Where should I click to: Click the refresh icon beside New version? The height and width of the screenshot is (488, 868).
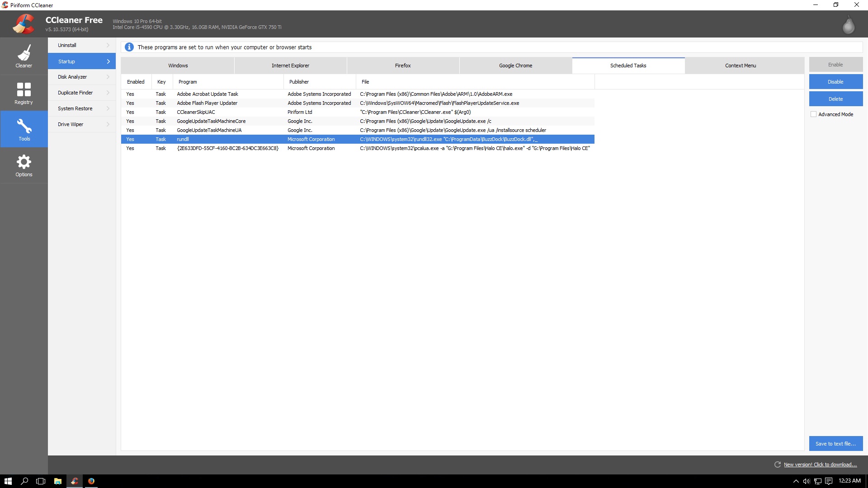[x=778, y=465]
